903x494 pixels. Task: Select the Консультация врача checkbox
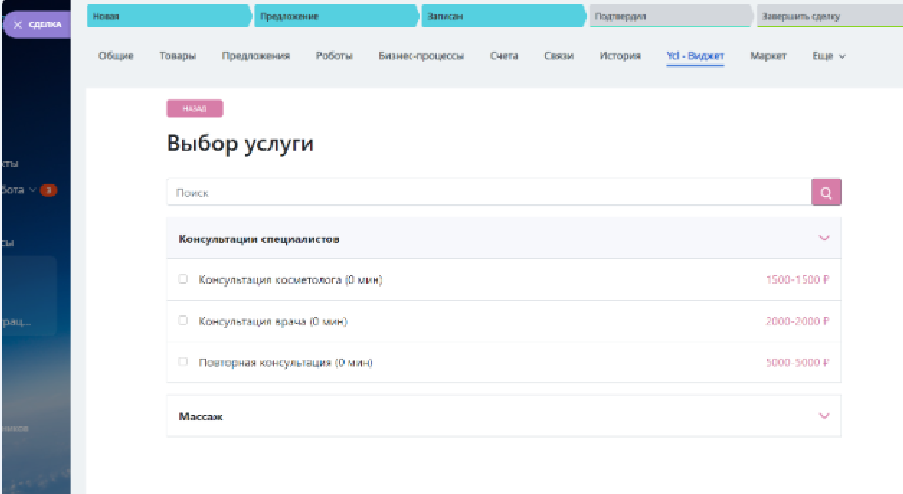[x=183, y=321]
